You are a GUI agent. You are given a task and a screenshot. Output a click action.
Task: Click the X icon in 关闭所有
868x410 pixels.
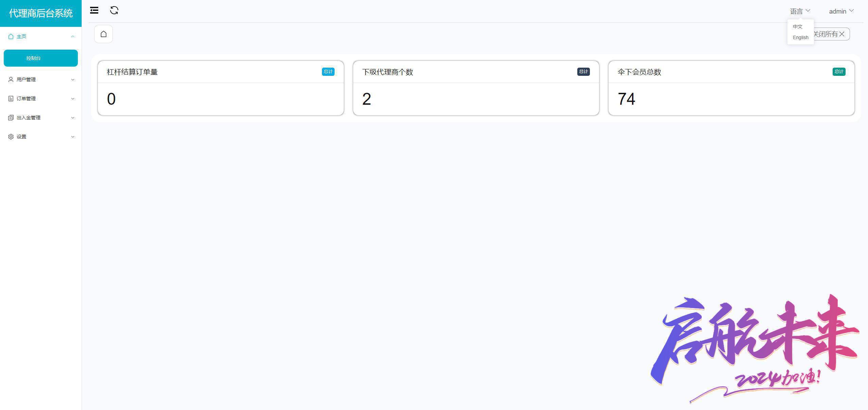point(842,34)
